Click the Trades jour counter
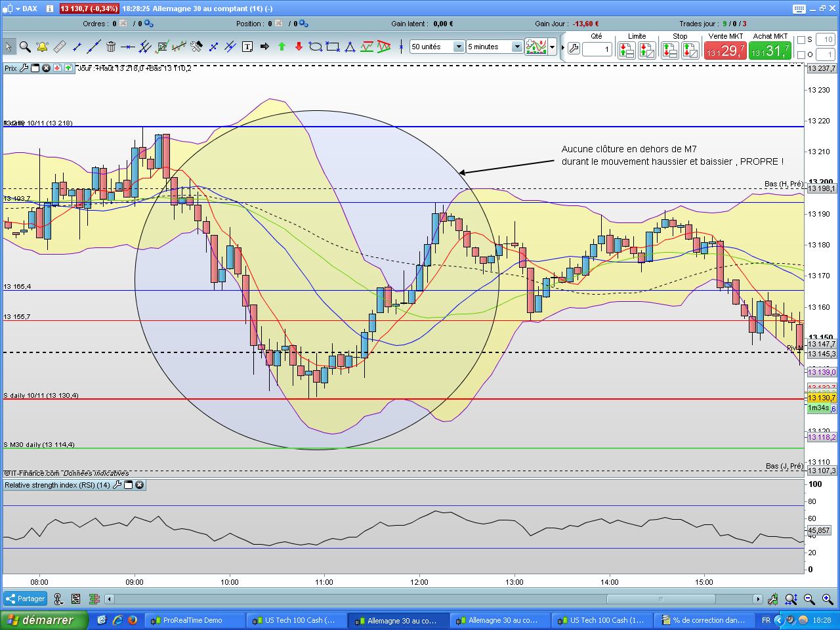Image resolution: width=840 pixels, height=630 pixels. pyautogui.click(x=713, y=24)
